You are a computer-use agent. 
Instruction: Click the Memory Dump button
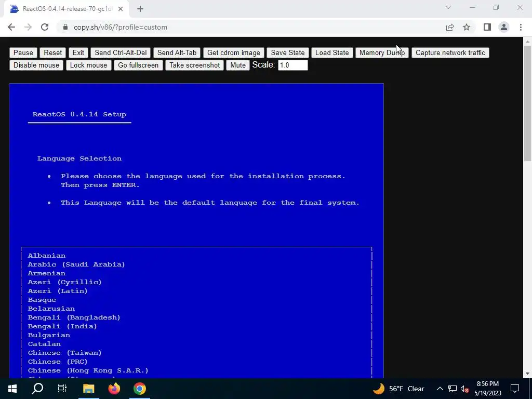pyautogui.click(x=382, y=52)
